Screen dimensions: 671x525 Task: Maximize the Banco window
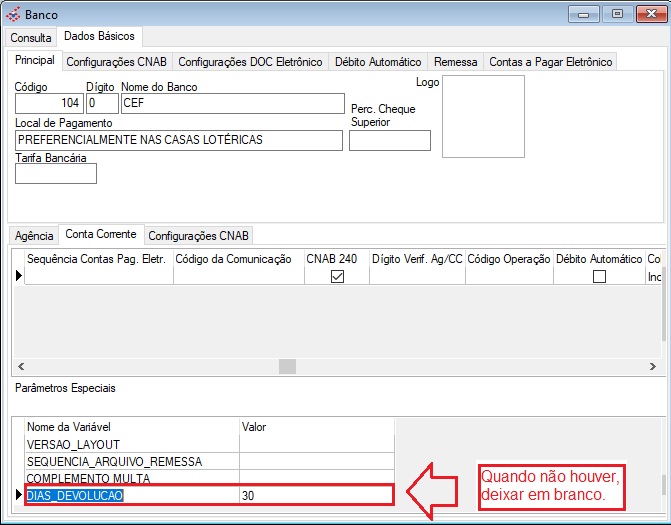(x=617, y=14)
